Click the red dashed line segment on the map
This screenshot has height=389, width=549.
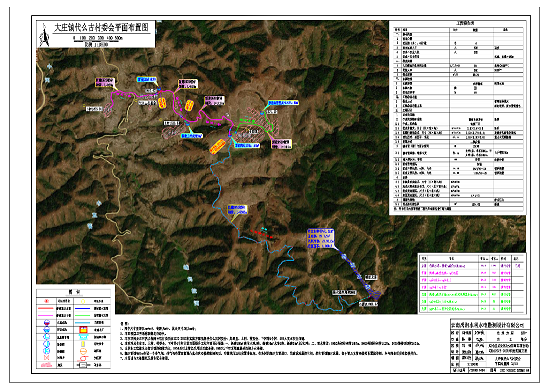tap(261, 235)
